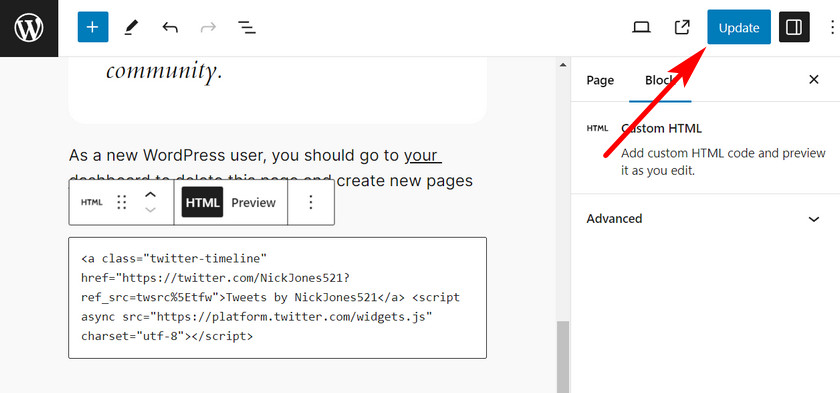
Task: Click the editor vertical scrollbar thumb
Action: [x=562, y=357]
